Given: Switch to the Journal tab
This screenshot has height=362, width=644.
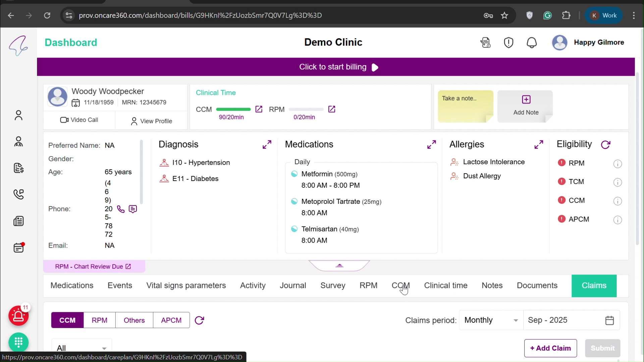Looking at the screenshot, I should tap(293, 286).
